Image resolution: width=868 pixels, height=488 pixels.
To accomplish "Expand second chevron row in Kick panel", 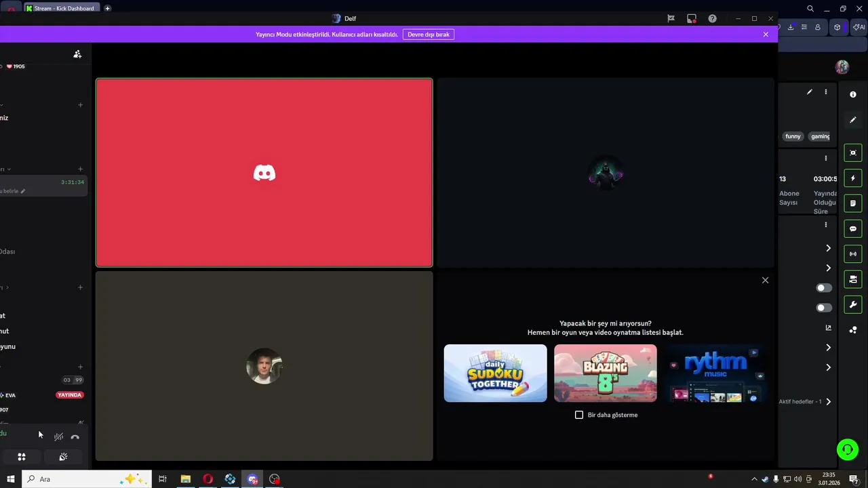I will pos(828,268).
